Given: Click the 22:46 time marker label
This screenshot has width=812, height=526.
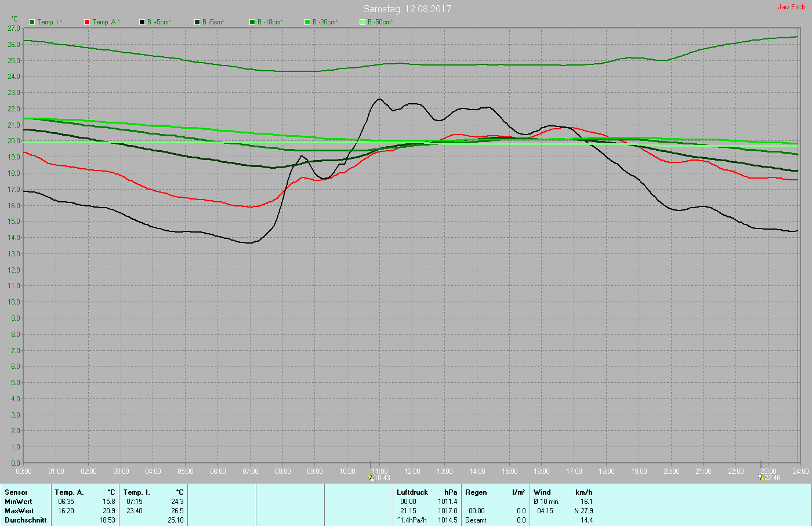Looking at the screenshot, I should tap(773, 478).
